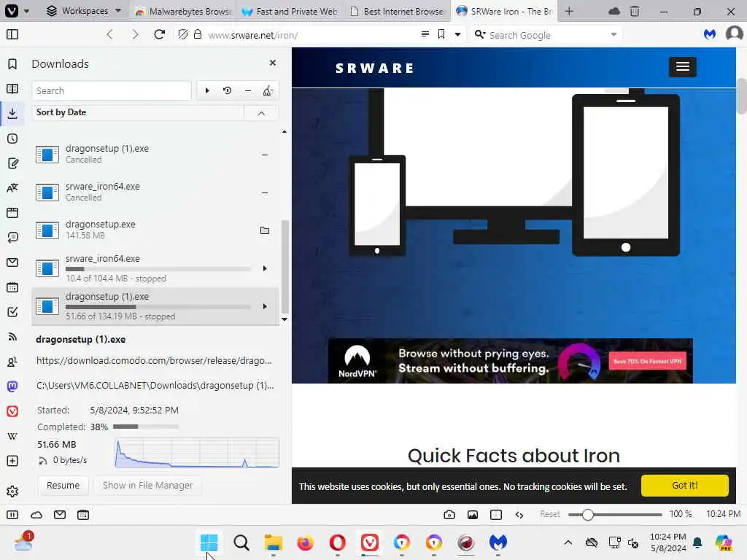Click Show in File Manager button
This screenshot has height=560, width=747.
(147, 485)
